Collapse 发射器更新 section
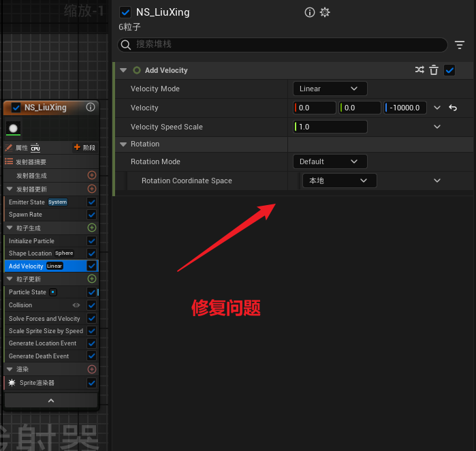476x451 pixels. point(10,189)
